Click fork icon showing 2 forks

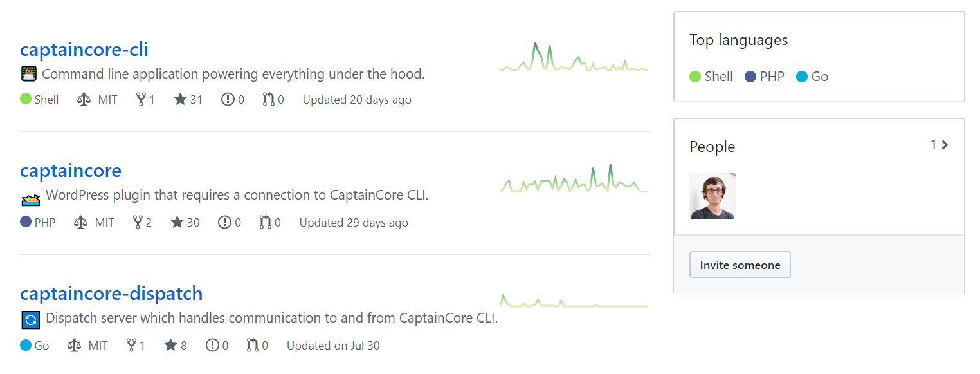click(138, 222)
